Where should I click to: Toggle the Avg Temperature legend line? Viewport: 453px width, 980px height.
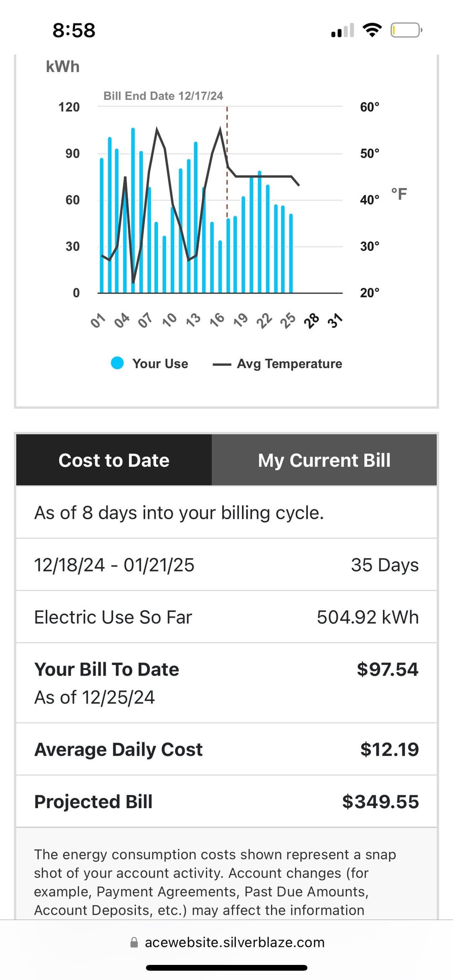click(222, 364)
